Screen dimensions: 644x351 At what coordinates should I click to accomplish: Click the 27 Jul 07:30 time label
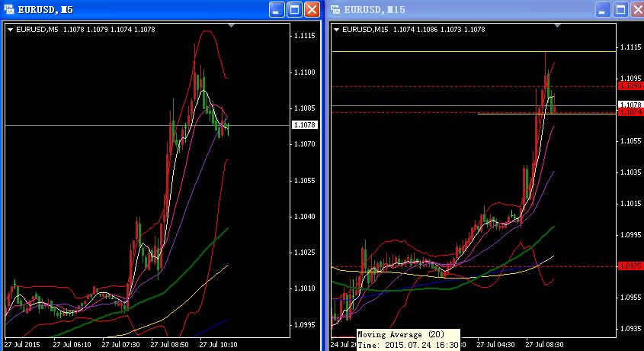[x=120, y=344]
